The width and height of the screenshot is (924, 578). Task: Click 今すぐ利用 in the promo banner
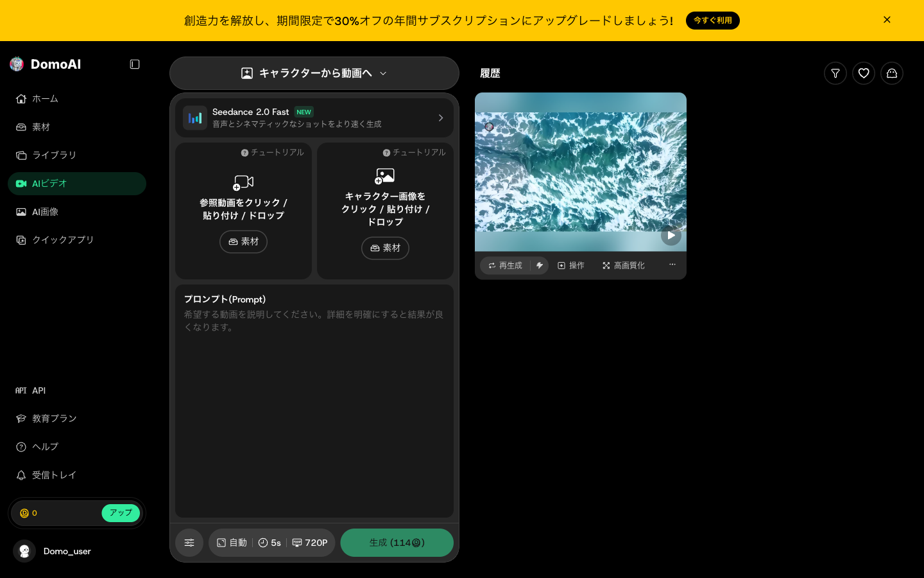[713, 21]
